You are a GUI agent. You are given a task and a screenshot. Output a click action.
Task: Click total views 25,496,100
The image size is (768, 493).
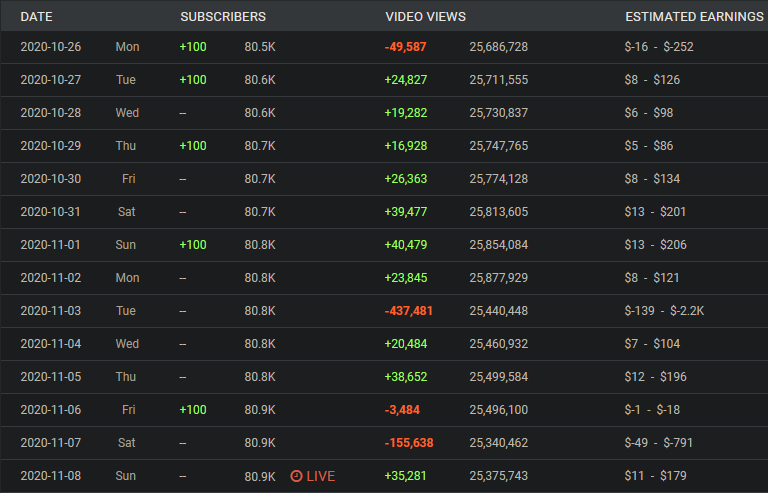pos(499,410)
